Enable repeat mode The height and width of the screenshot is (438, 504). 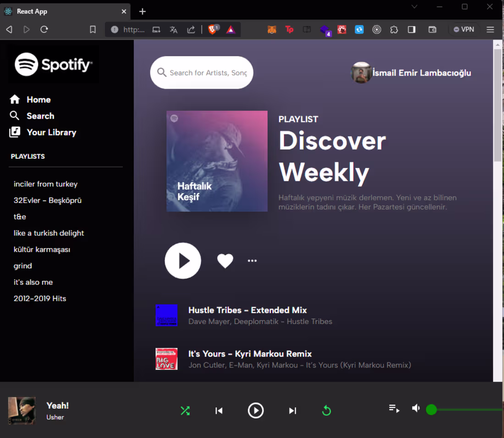(326, 411)
